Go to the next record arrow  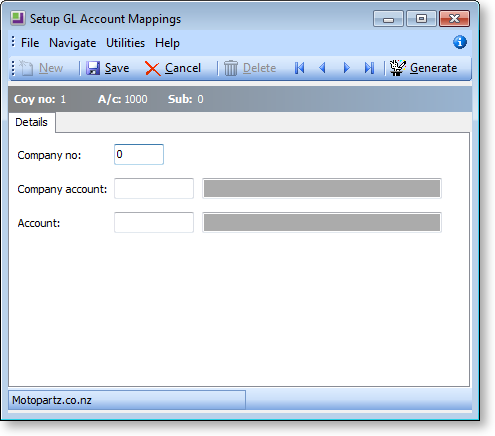347,68
